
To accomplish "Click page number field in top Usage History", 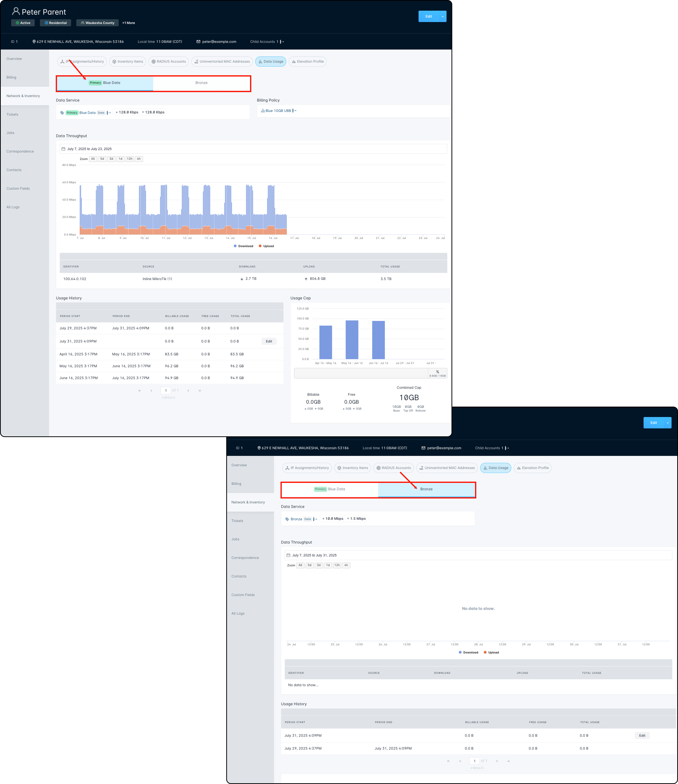I will click(x=166, y=391).
